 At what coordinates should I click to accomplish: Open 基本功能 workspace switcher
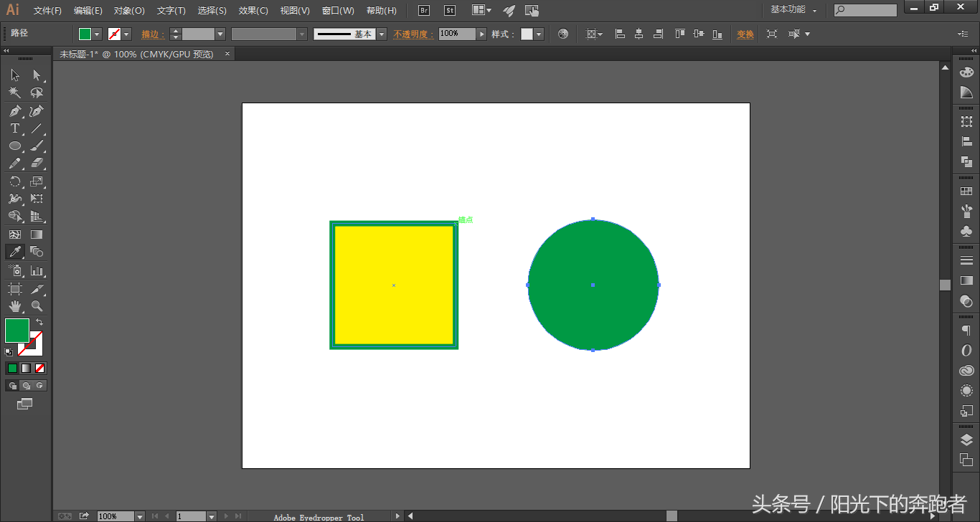[793, 9]
